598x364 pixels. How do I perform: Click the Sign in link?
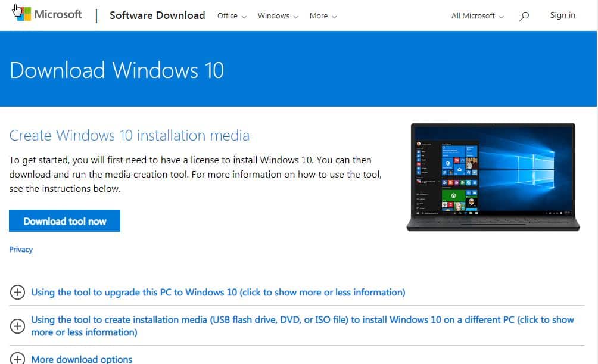(x=562, y=15)
